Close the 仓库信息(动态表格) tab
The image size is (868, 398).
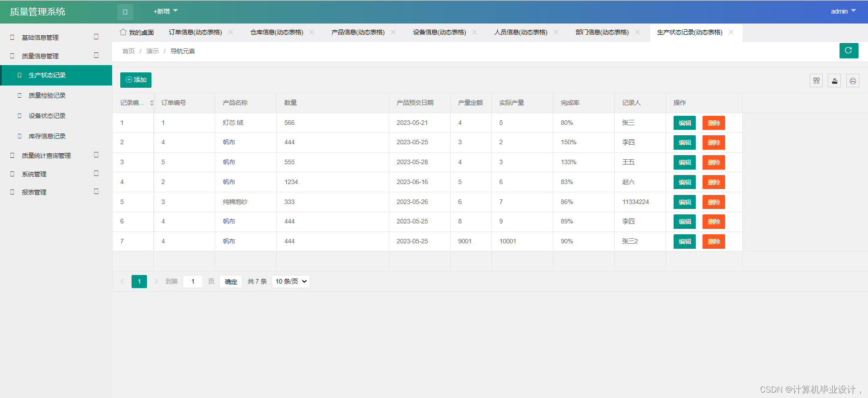click(x=312, y=32)
